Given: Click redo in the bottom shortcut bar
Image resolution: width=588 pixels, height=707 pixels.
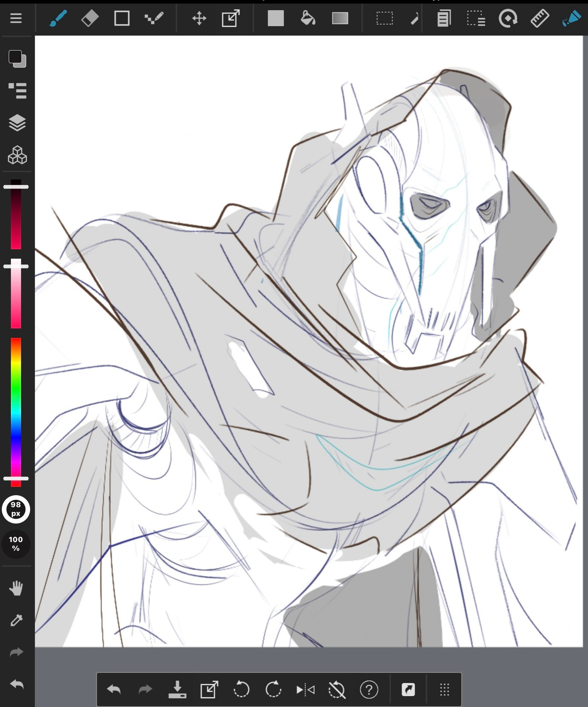Looking at the screenshot, I should pos(146,689).
